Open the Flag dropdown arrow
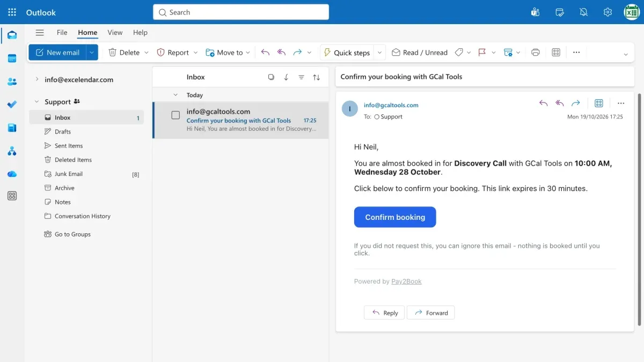This screenshot has height=362, width=644. [493, 53]
